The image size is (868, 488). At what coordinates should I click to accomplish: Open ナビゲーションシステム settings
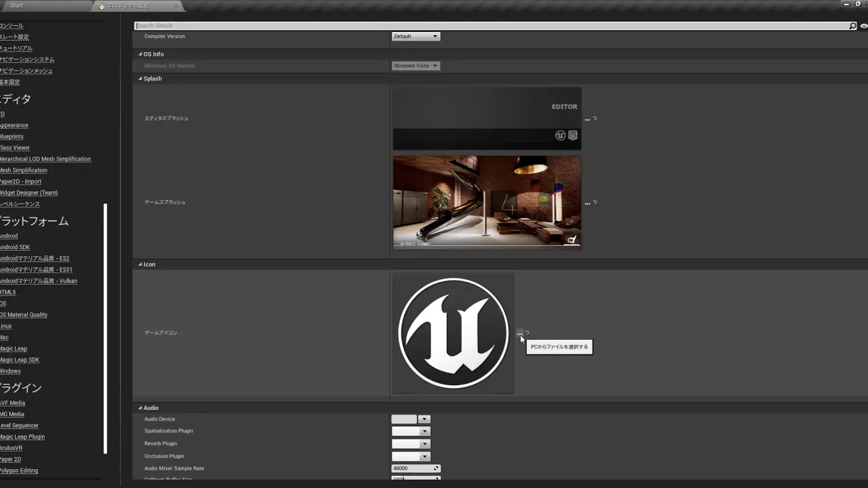pyautogui.click(x=27, y=60)
